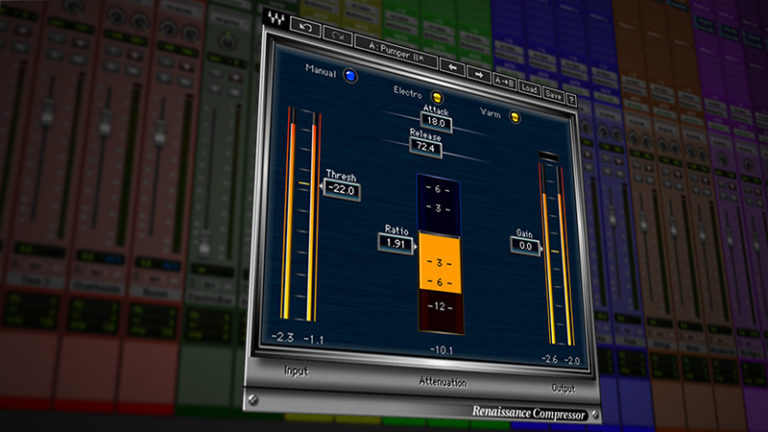The height and width of the screenshot is (432, 768).
Task: Toggle the yellow Electro mode button
Action: click(x=438, y=97)
